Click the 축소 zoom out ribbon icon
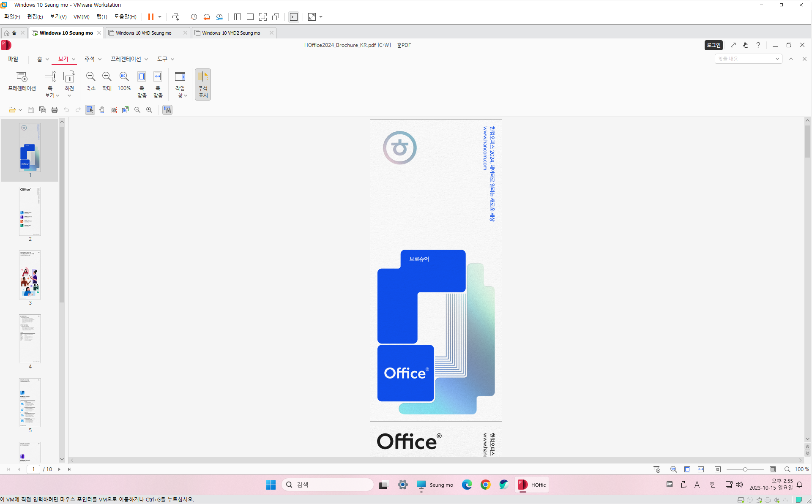Screen dimensions: 812x504 tap(90, 81)
